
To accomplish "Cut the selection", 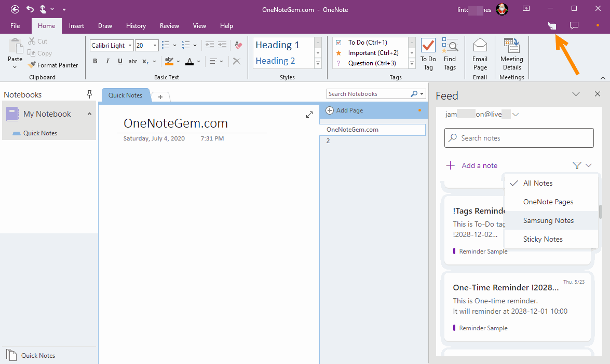I will pos(37,41).
